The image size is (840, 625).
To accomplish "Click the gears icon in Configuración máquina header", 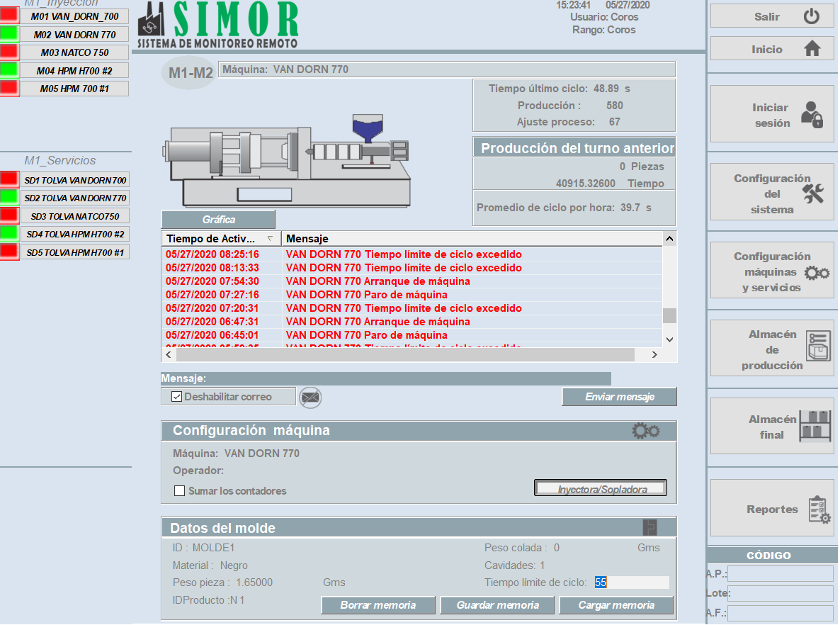I will point(646,430).
